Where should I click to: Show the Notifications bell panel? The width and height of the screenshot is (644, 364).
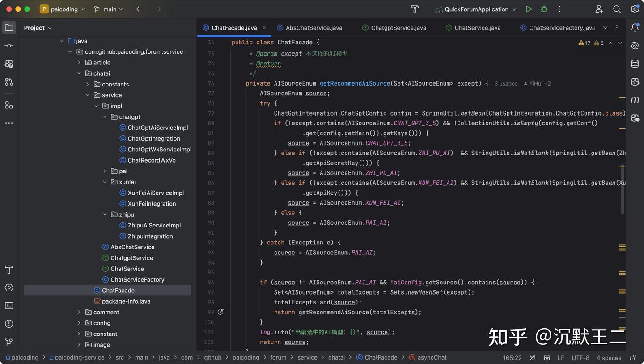[635, 28]
